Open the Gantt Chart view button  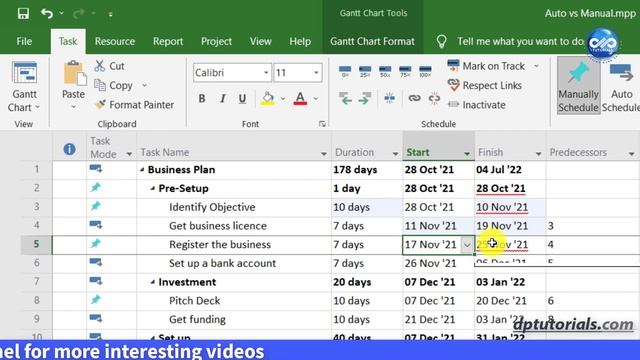pos(24,87)
